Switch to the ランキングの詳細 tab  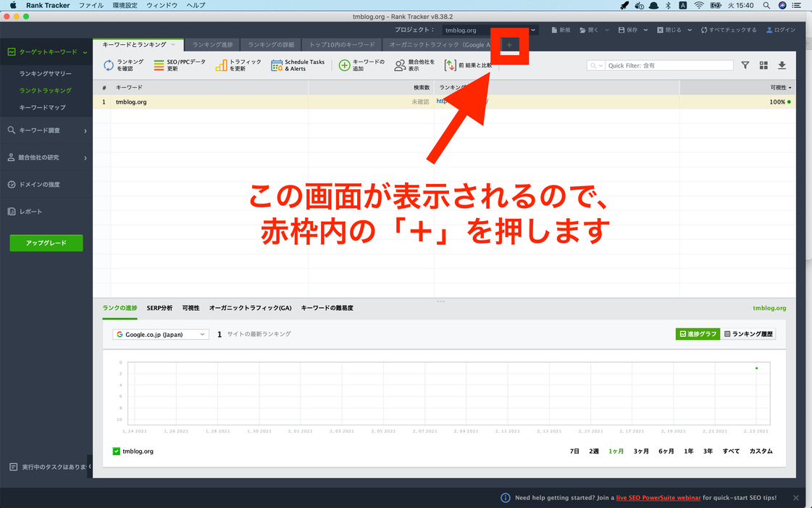coord(271,44)
